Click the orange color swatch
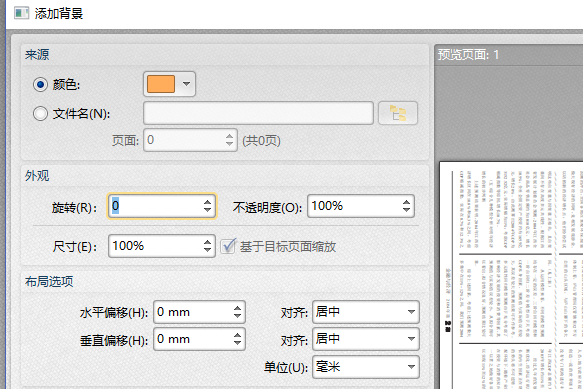583x389 pixels. [x=161, y=84]
